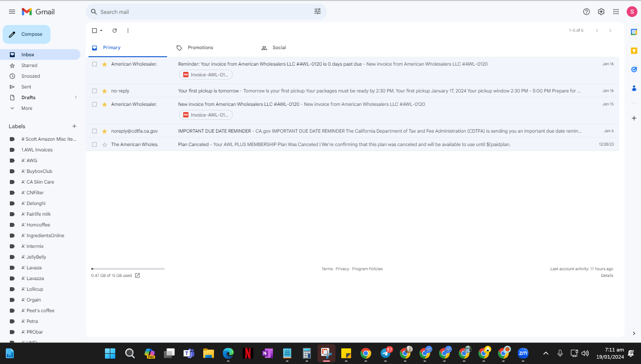The width and height of the screenshot is (641, 364).
Task: Create new label with plus icon
Action: [x=74, y=126]
